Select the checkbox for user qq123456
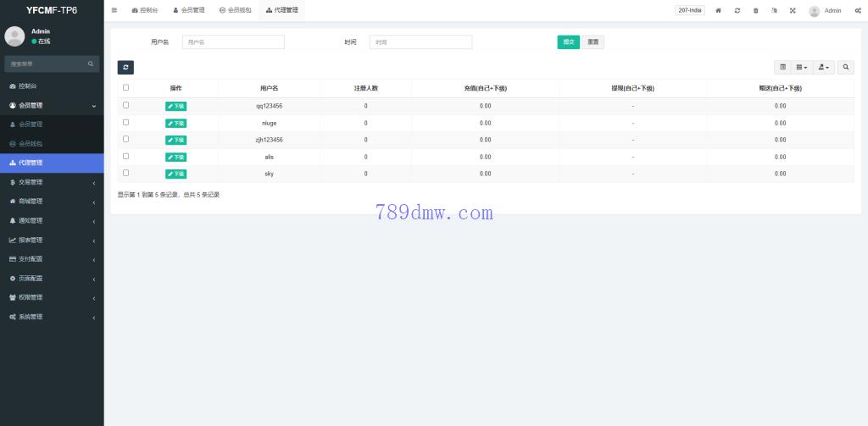The width and height of the screenshot is (868, 426). click(x=126, y=105)
